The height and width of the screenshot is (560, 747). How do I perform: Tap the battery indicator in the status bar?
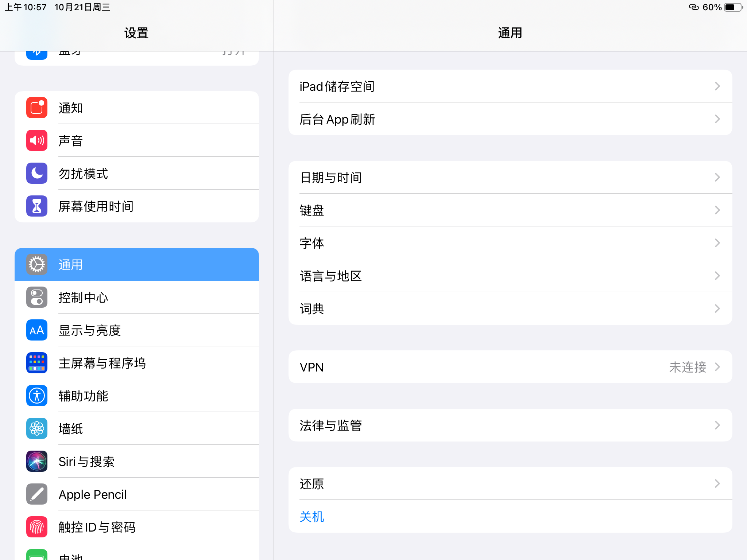(x=733, y=7)
